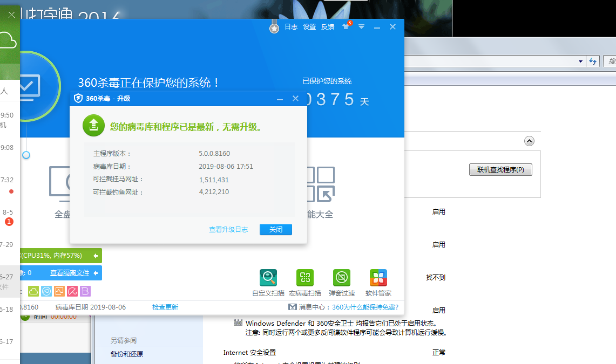Open the 设置 menu

click(309, 26)
